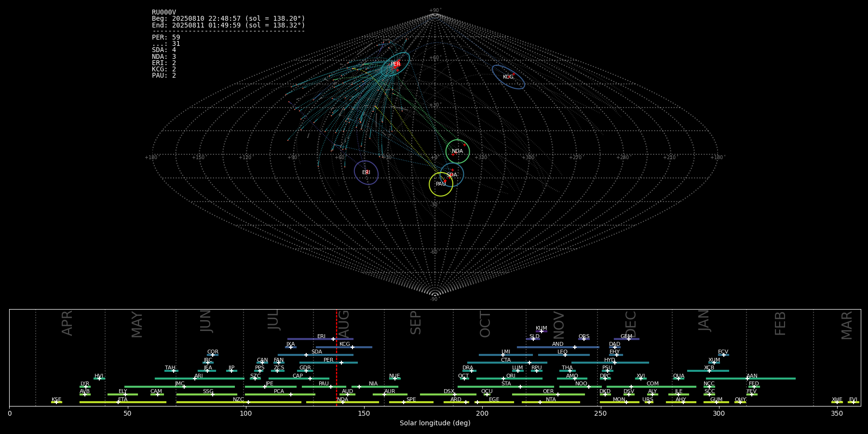The image size is (868, 434).
Task: Click the LEO shower bar in timeline
Action: click(x=564, y=355)
